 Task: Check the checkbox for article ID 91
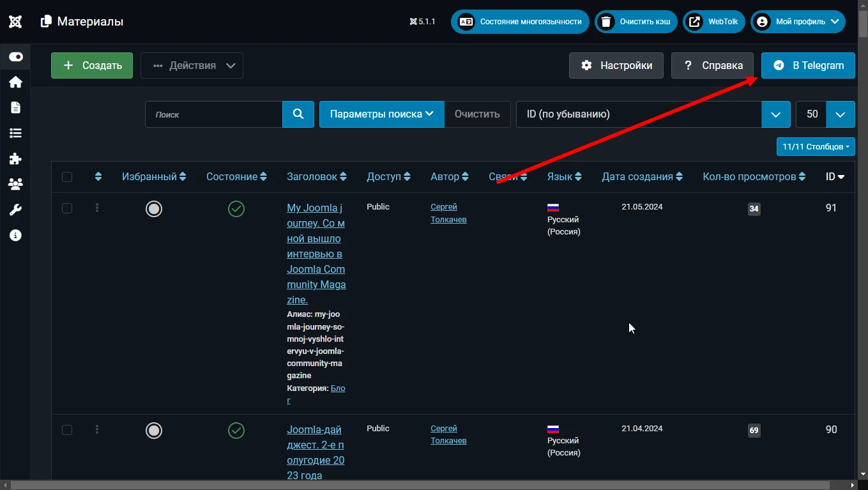click(67, 208)
